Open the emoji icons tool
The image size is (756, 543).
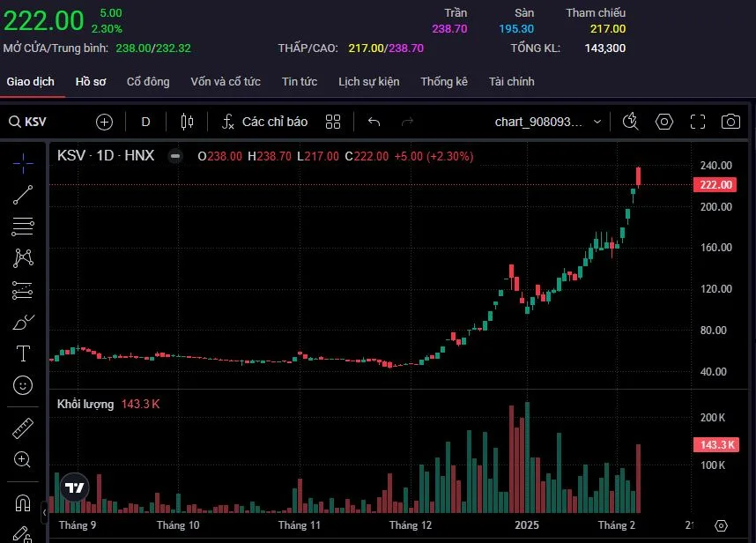pyautogui.click(x=23, y=385)
